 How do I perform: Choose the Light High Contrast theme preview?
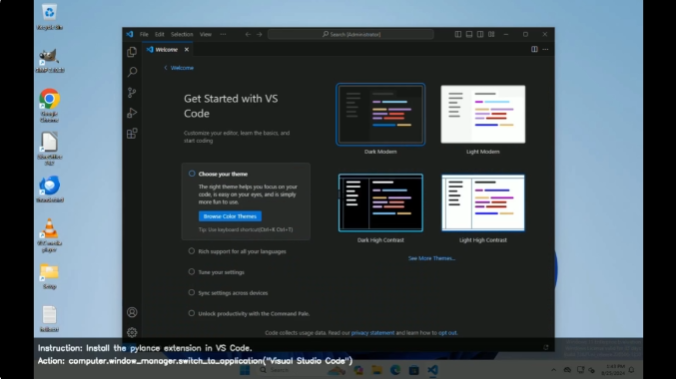point(483,203)
